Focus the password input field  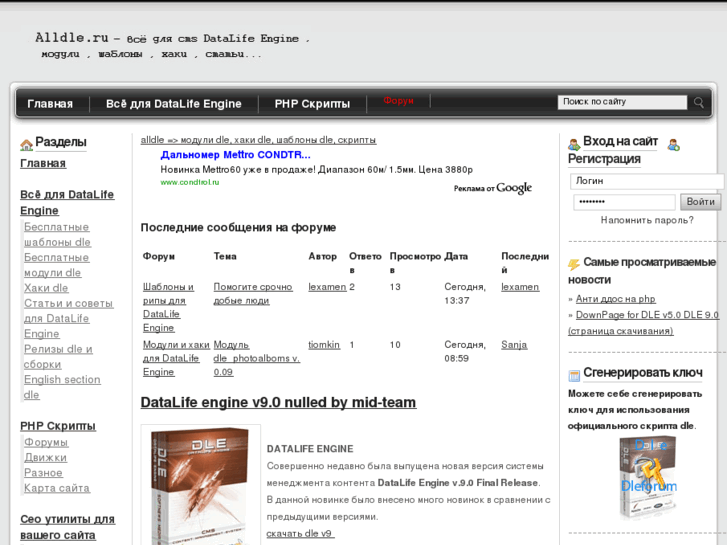[x=624, y=202]
